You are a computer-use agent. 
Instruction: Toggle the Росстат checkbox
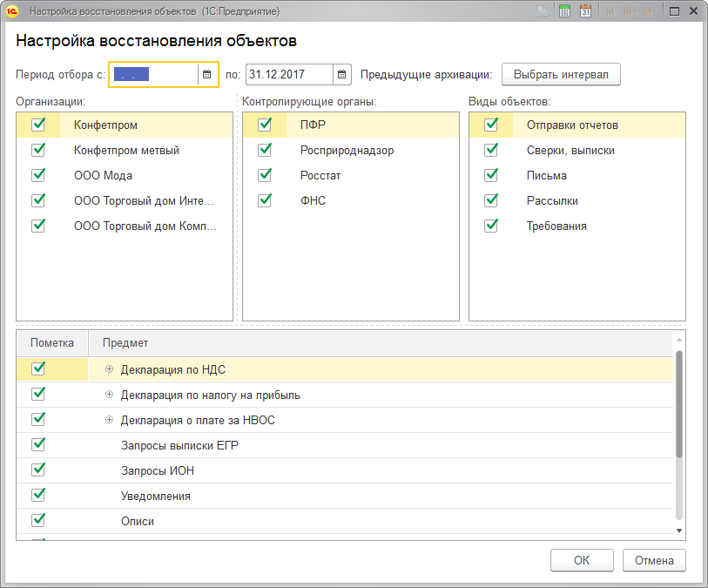pos(265,176)
